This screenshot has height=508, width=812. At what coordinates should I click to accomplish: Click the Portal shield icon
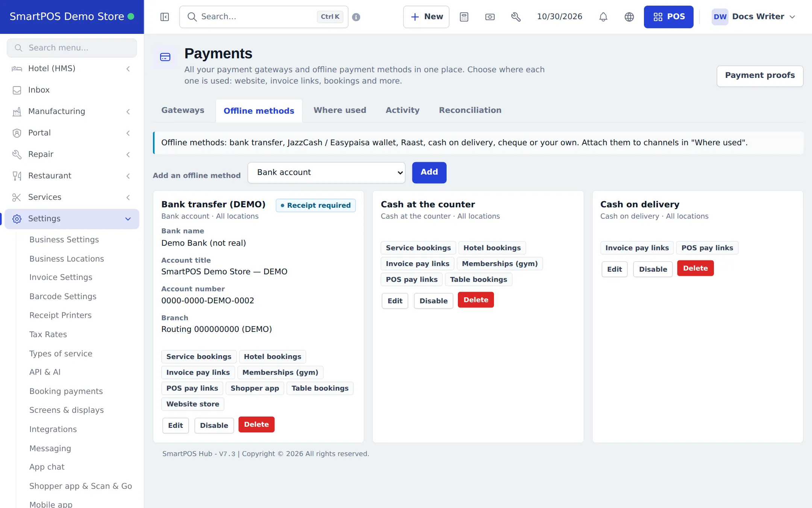coord(17,133)
